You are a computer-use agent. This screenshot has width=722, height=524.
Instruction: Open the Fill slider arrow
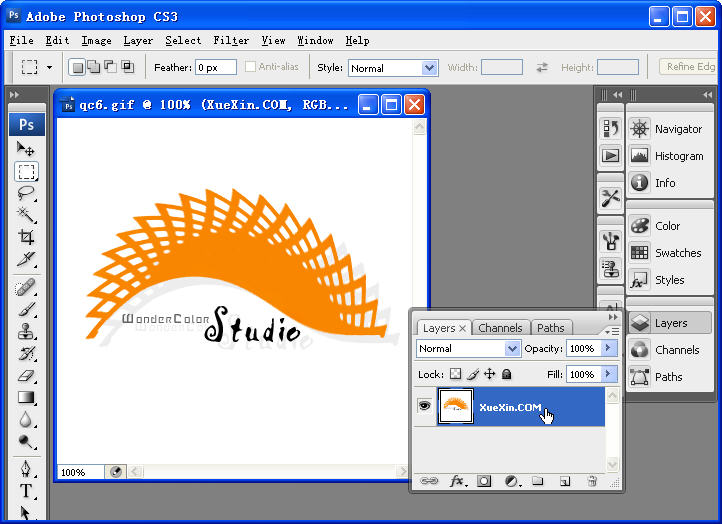point(608,374)
